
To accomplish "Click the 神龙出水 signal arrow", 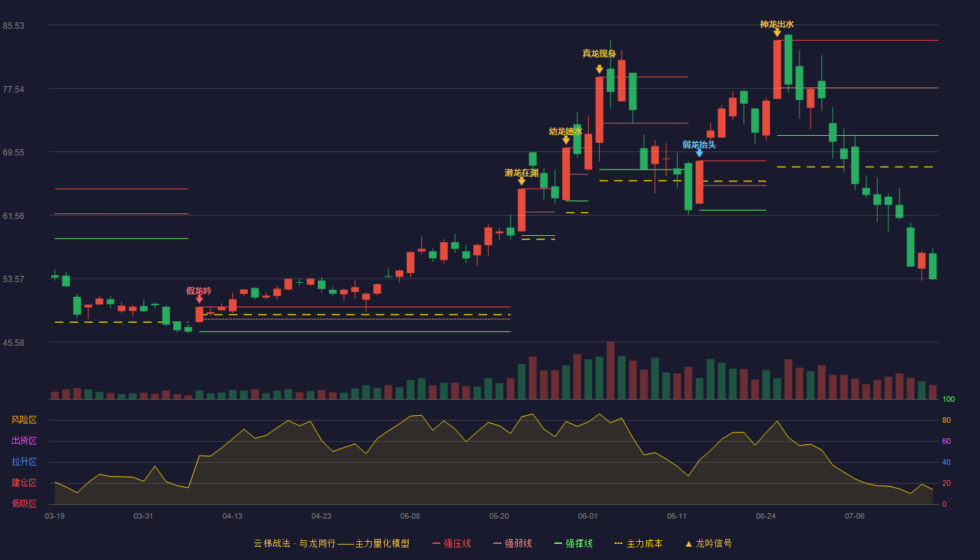I will tap(777, 33).
